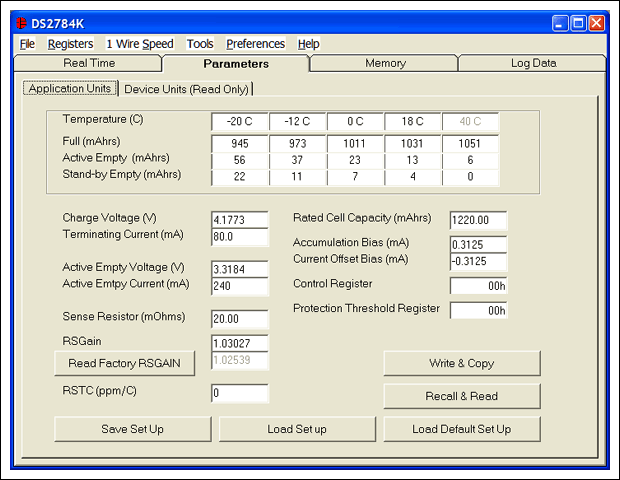The width and height of the screenshot is (620, 480).
Task: Switch to the Log Data tab
Action: pyautogui.click(x=533, y=63)
